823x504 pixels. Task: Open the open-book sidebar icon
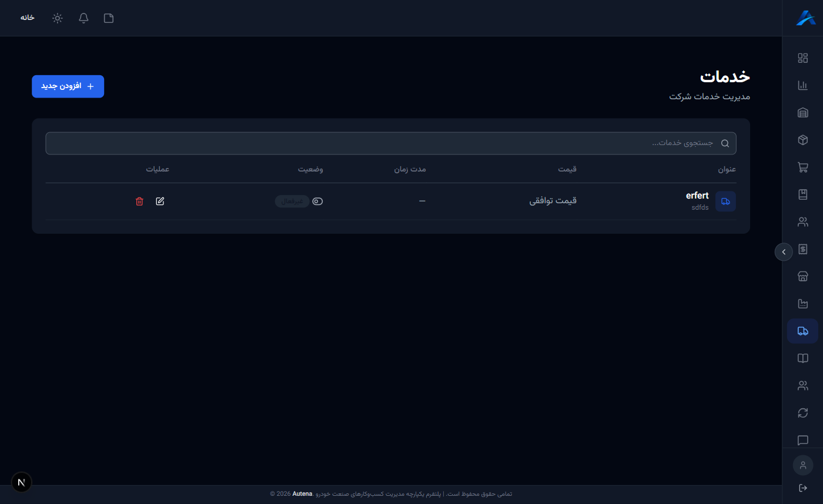point(802,358)
